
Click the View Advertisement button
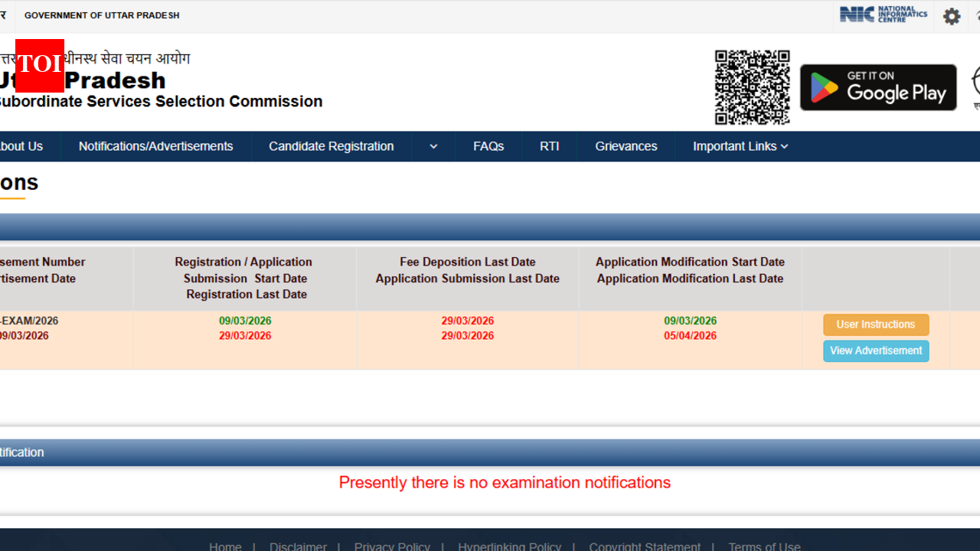tap(876, 350)
